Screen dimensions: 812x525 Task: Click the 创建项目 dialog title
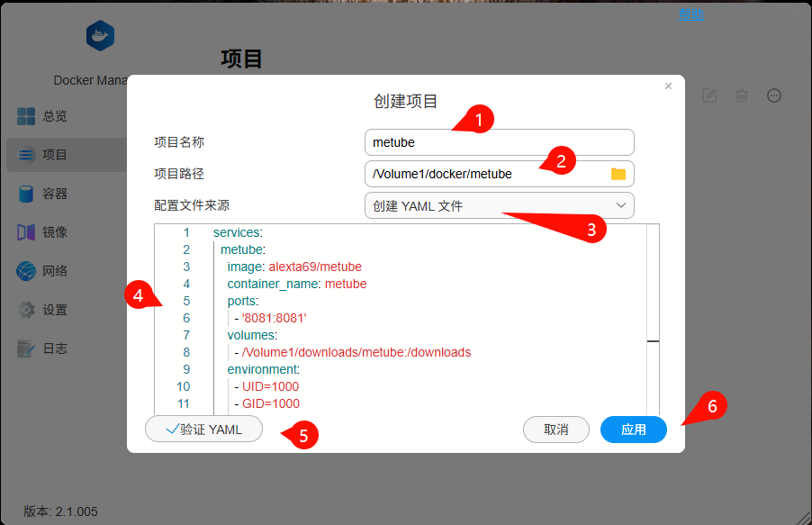tap(405, 101)
